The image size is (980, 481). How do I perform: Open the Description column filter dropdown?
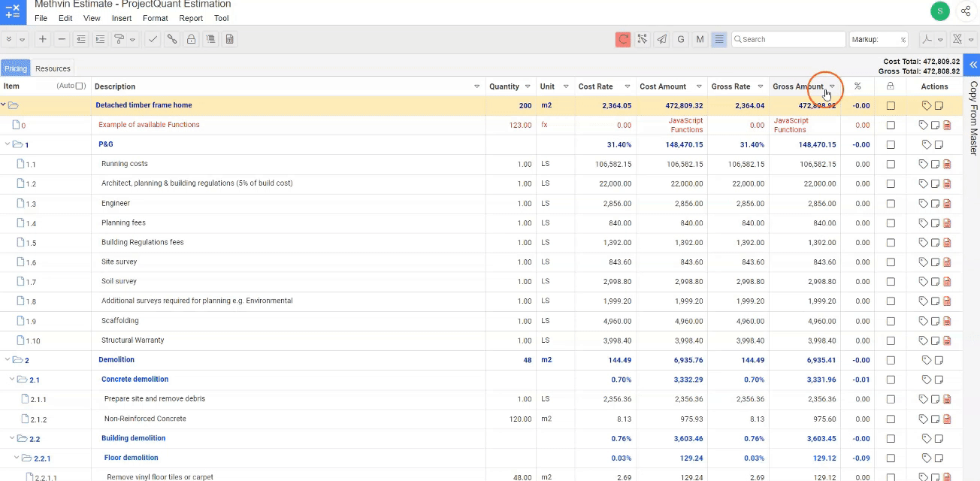pos(476,87)
